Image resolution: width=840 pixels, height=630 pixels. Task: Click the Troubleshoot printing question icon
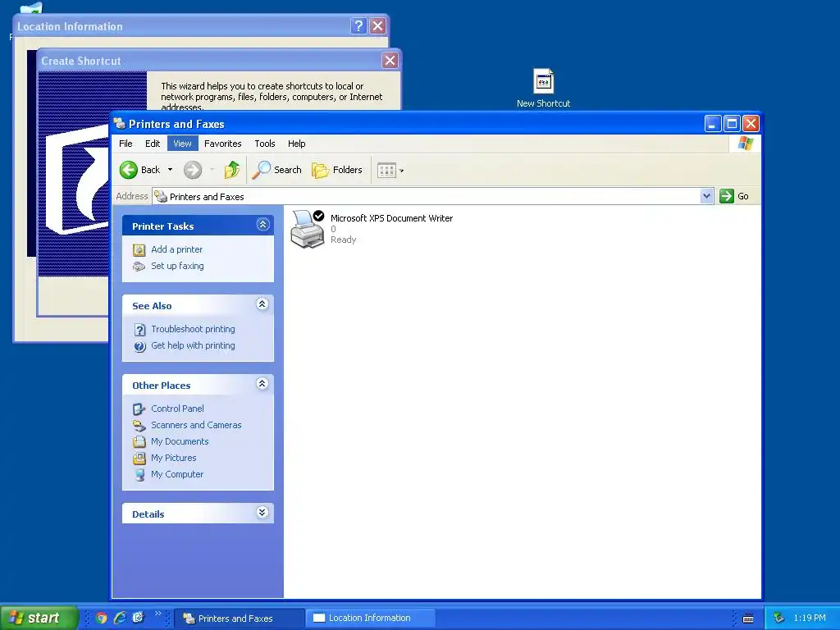139,330
